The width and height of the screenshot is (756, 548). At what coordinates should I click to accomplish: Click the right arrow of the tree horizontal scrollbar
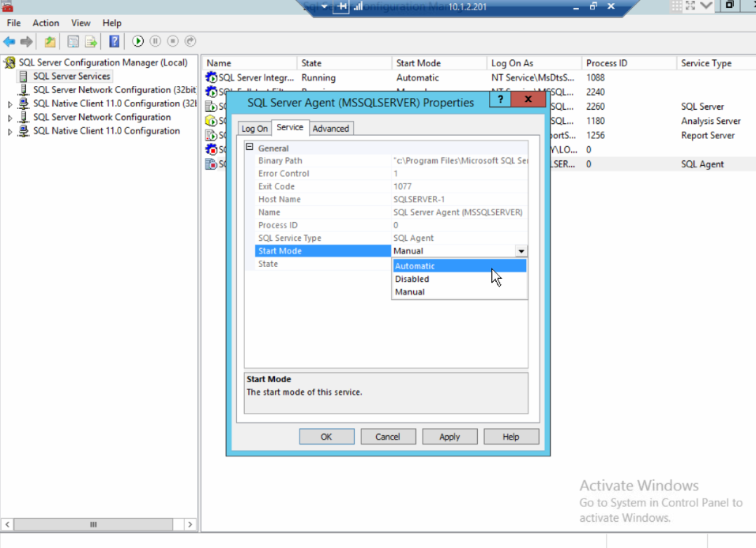(x=190, y=524)
